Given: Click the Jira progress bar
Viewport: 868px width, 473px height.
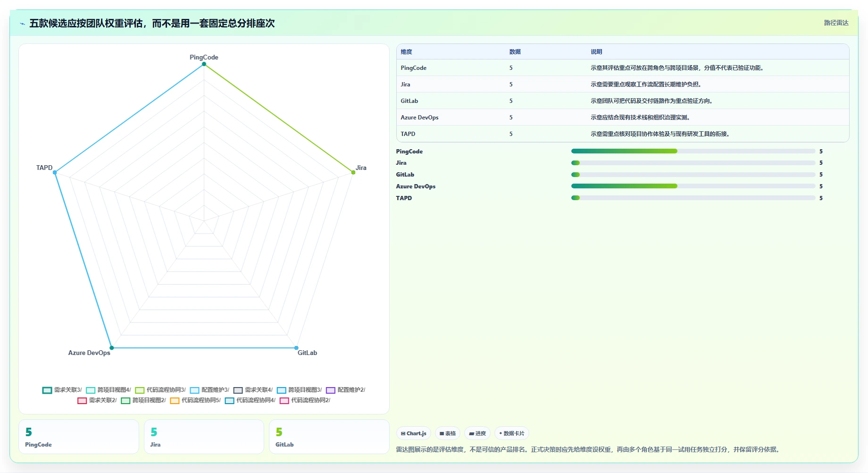Looking at the screenshot, I should coord(693,163).
